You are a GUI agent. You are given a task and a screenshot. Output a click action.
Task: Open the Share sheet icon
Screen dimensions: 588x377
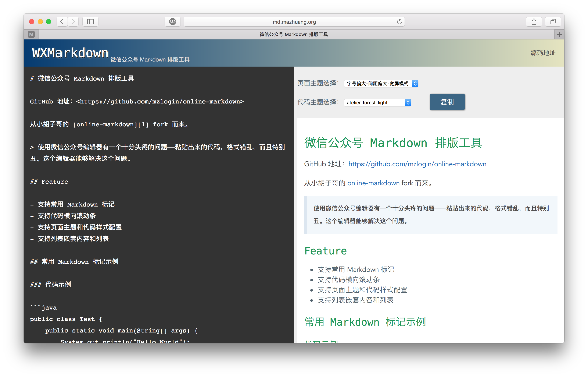pos(534,22)
